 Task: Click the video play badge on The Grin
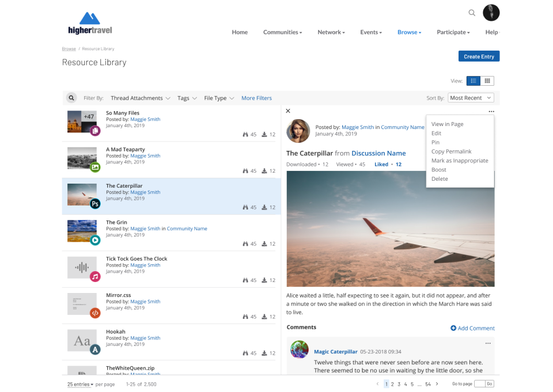95,240
